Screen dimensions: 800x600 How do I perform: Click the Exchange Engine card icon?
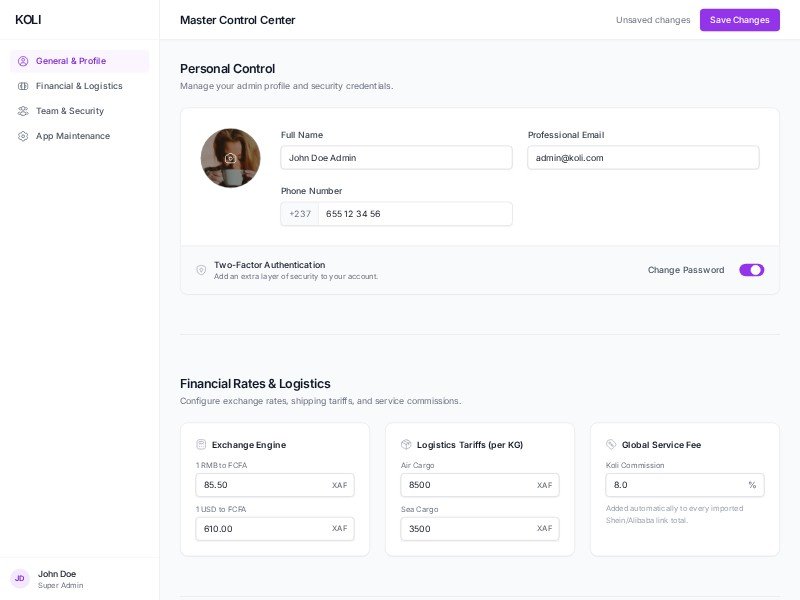[201, 444]
